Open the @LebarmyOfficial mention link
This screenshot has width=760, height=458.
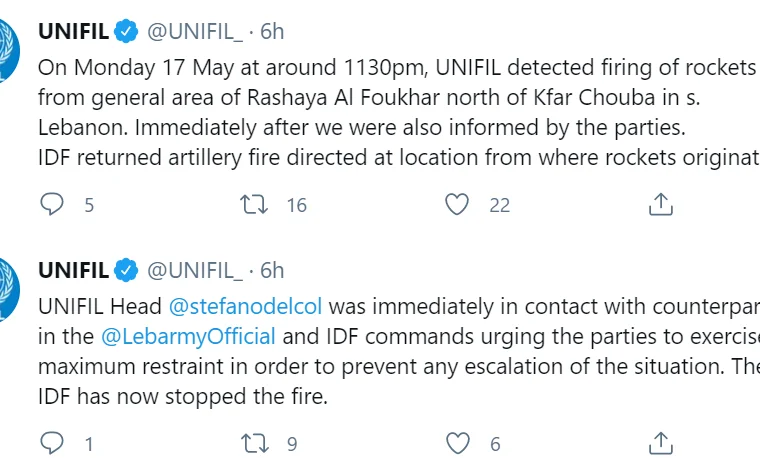pyautogui.click(x=189, y=336)
